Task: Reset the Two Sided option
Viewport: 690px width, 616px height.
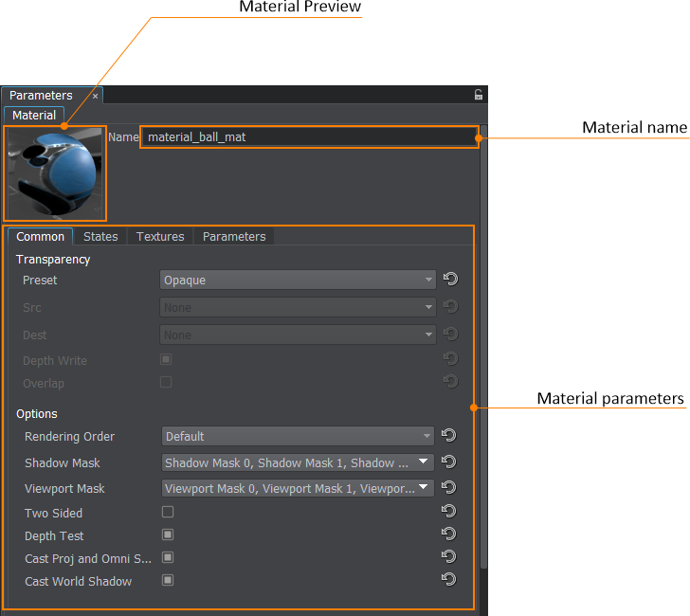Action: pyautogui.click(x=450, y=512)
